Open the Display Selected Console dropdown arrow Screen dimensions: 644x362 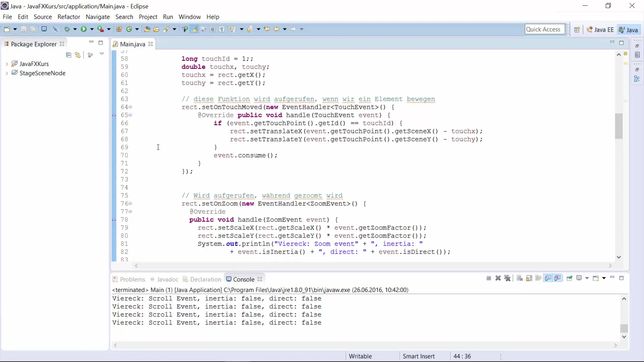pyautogui.click(x=587, y=278)
